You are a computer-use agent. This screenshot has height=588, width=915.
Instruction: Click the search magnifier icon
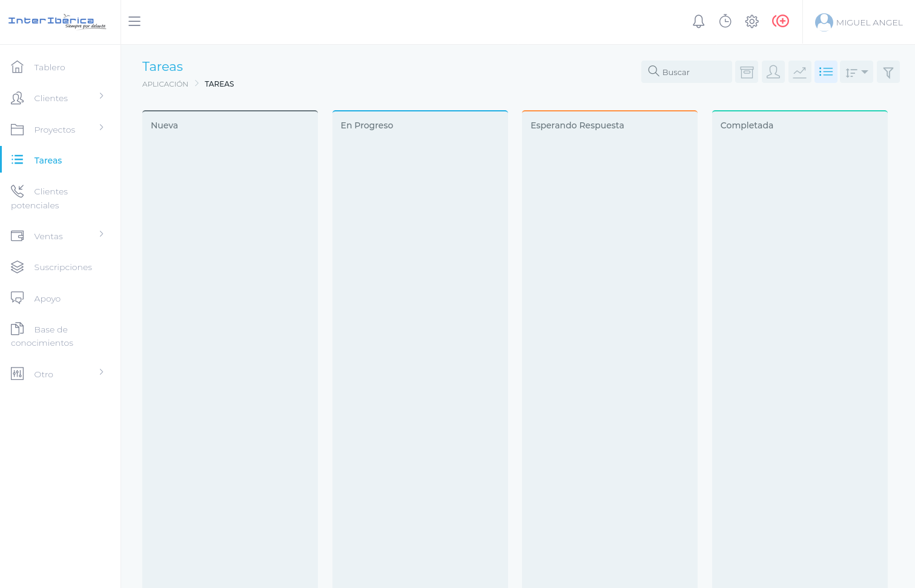tap(653, 71)
